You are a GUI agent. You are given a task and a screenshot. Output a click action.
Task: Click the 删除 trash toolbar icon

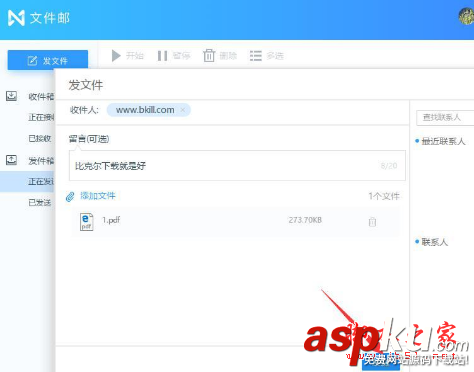209,56
